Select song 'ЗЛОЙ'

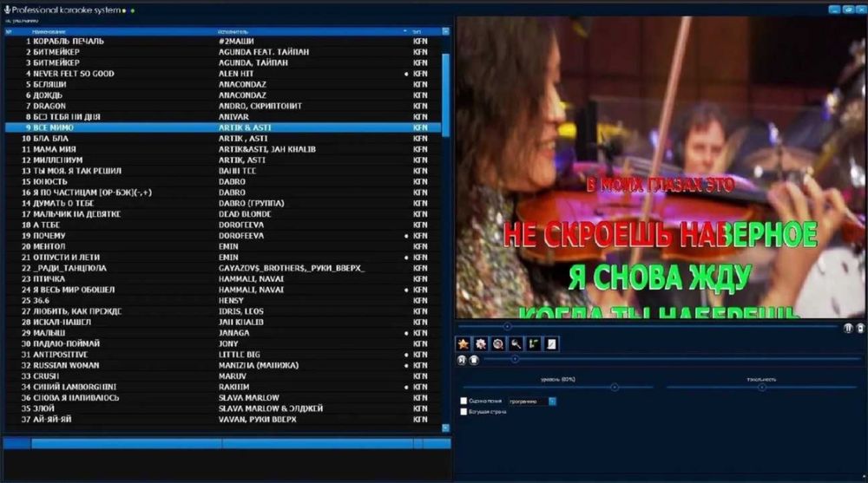[x=43, y=408]
